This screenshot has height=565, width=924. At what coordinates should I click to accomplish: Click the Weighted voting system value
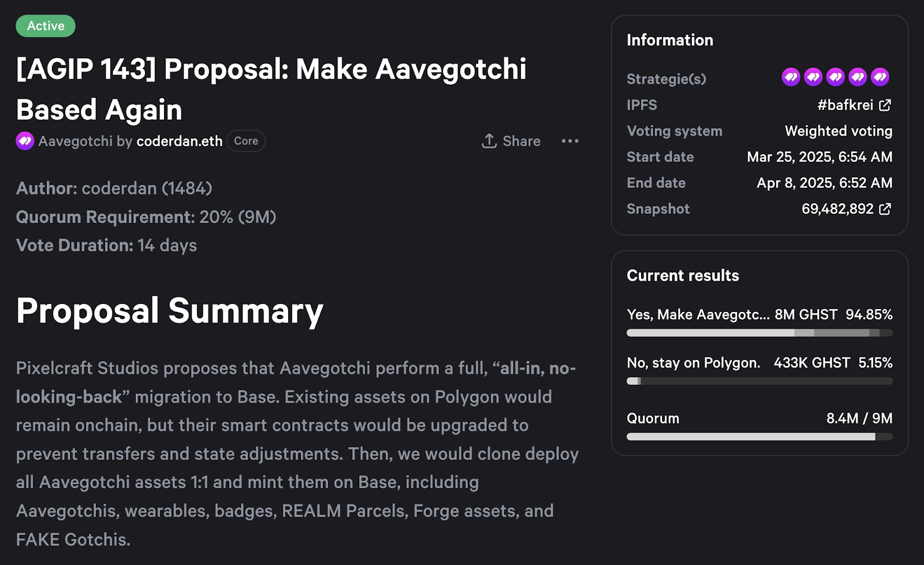coord(838,131)
